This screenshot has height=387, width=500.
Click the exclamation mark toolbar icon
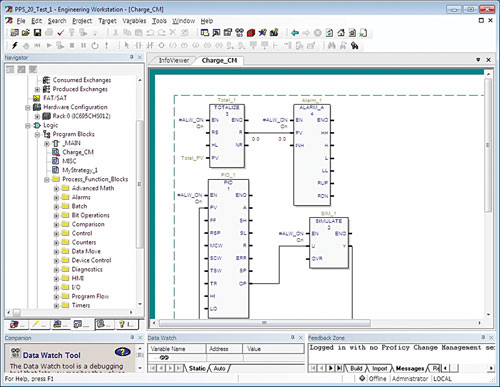107,45
